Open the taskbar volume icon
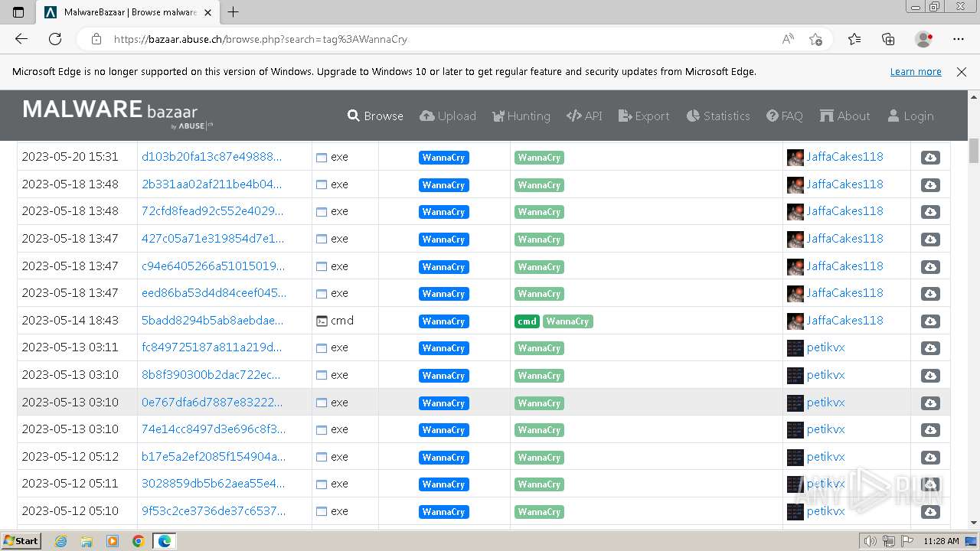980x551 pixels. 871,541
